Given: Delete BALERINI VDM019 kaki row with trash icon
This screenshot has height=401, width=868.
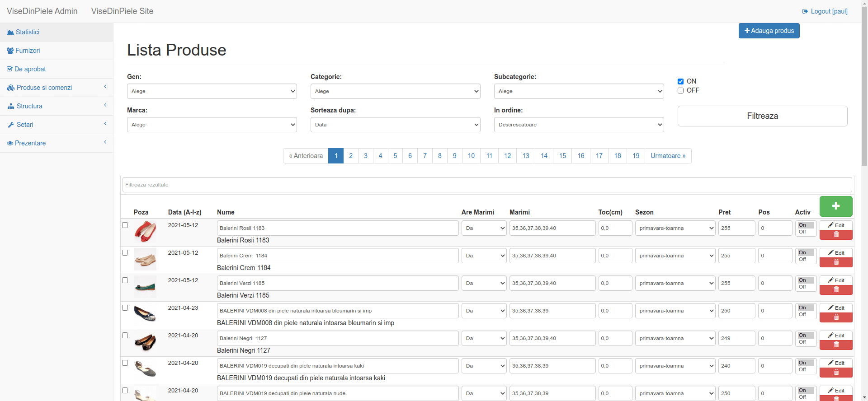Looking at the screenshot, I should click(x=836, y=373).
